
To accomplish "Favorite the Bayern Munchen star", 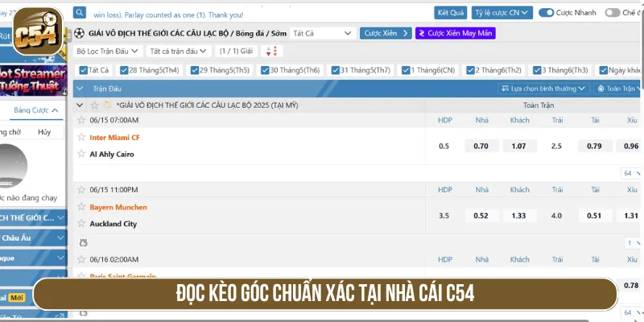I will 81,207.
